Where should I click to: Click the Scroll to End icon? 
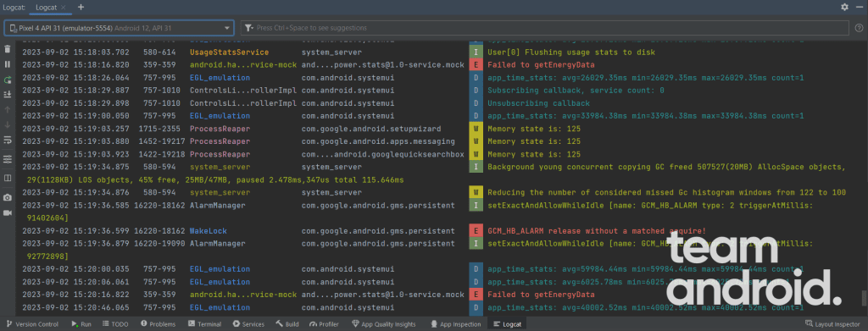pyautogui.click(x=7, y=95)
